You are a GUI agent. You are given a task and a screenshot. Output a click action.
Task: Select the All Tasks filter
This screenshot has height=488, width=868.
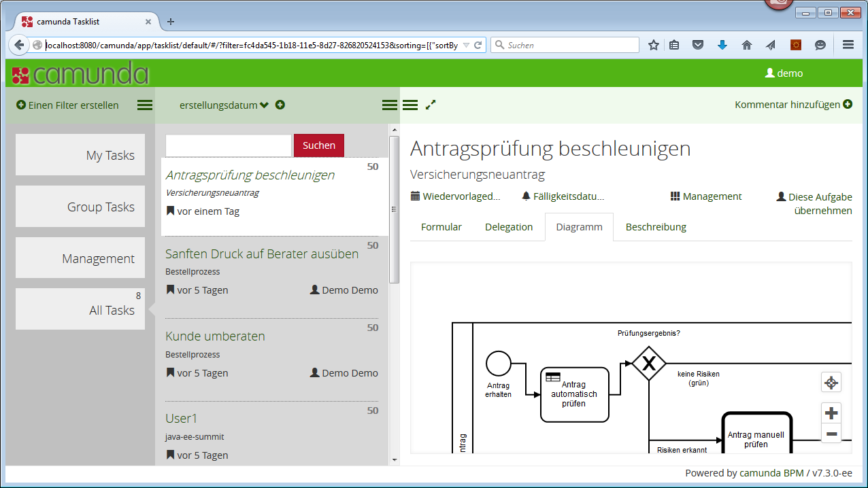pyautogui.click(x=80, y=309)
